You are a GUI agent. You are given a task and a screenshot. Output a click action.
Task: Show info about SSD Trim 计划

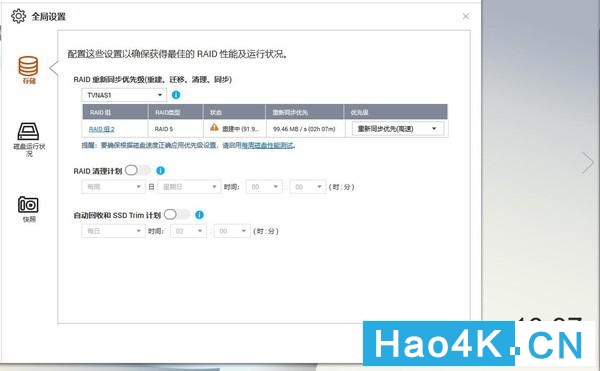[x=199, y=215]
